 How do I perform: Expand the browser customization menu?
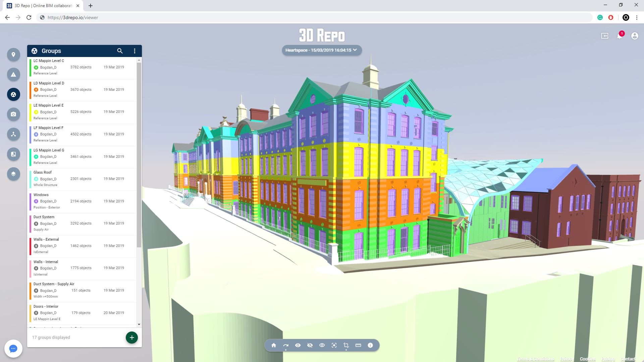click(x=636, y=17)
